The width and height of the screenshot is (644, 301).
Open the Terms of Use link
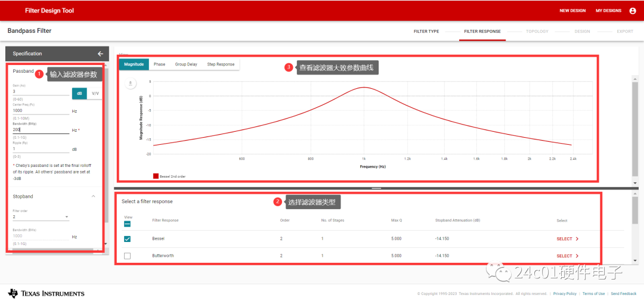coord(593,294)
